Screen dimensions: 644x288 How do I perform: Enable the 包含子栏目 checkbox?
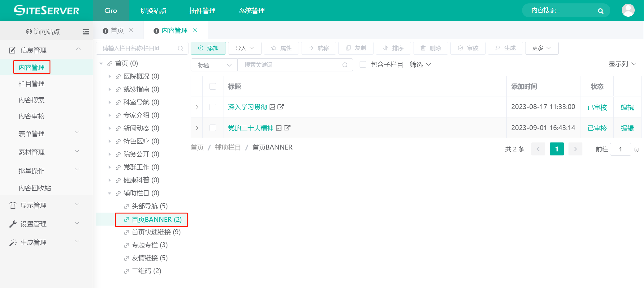(363, 64)
